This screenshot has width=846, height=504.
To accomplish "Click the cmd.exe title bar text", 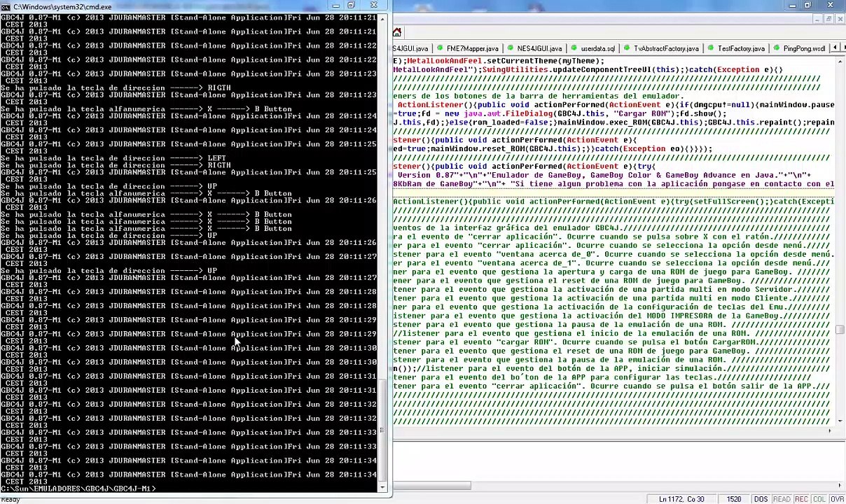I will pyautogui.click(x=62, y=6).
